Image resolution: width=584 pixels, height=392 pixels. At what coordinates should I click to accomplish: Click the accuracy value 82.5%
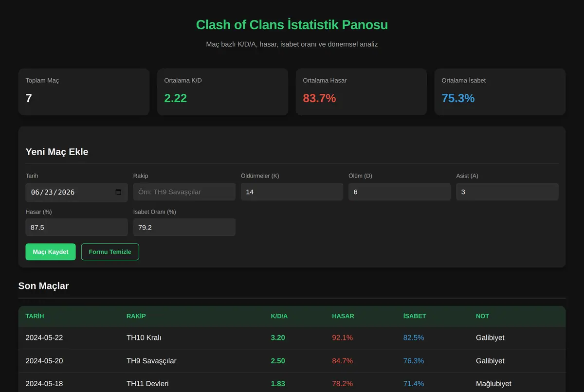(x=414, y=338)
